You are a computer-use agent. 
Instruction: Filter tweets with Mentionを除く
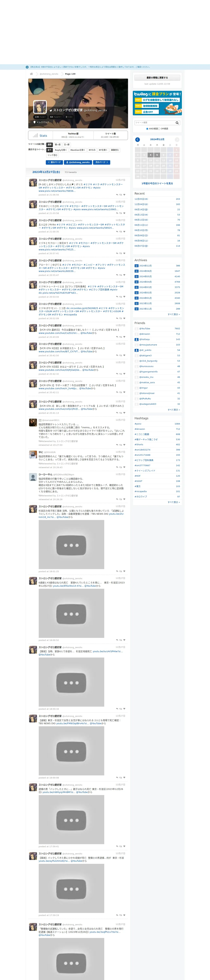coord(78,150)
